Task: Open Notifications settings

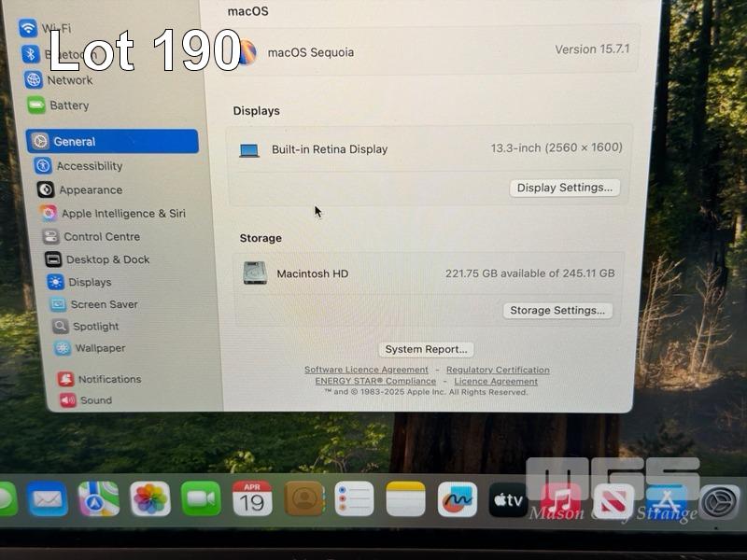Action: pyautogui.click(x=100, y=379)
